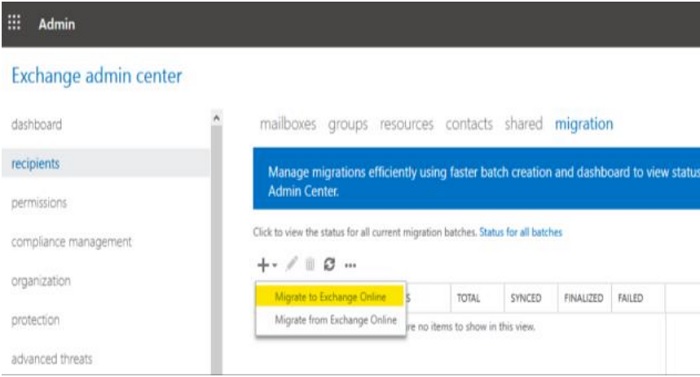
Task: Switch to the shared tab
Action: click(524, 123)
